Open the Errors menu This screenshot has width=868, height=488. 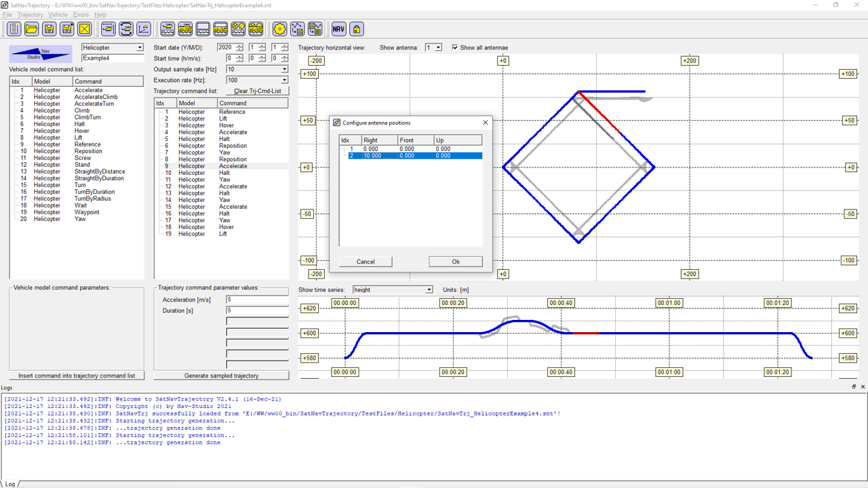pos(81,14)
